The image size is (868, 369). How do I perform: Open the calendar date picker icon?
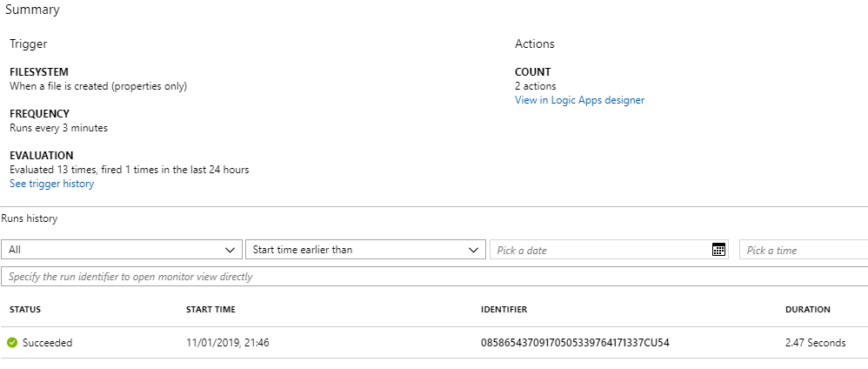718,250
